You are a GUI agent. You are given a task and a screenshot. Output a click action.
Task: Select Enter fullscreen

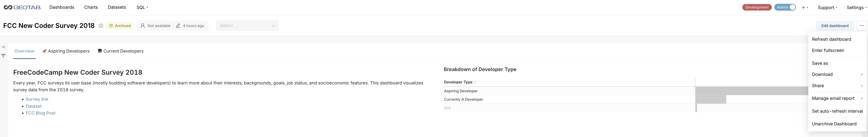837,51
